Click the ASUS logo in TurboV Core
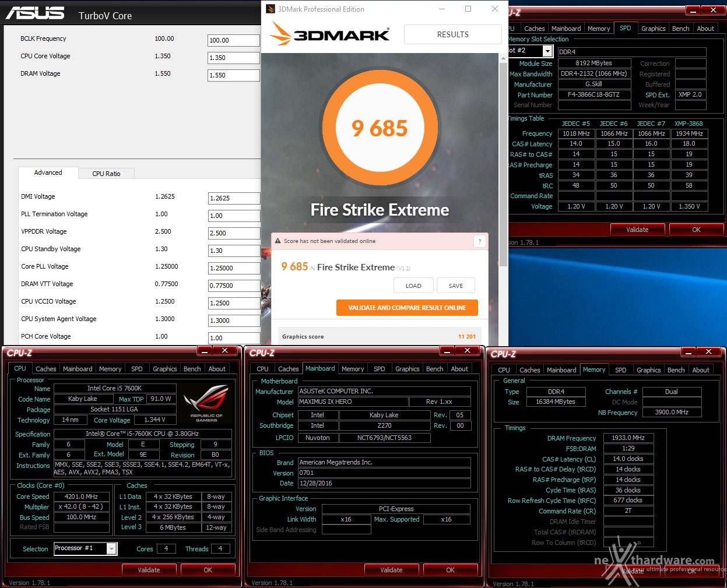The image size is (727, 588). click(35, 13)
